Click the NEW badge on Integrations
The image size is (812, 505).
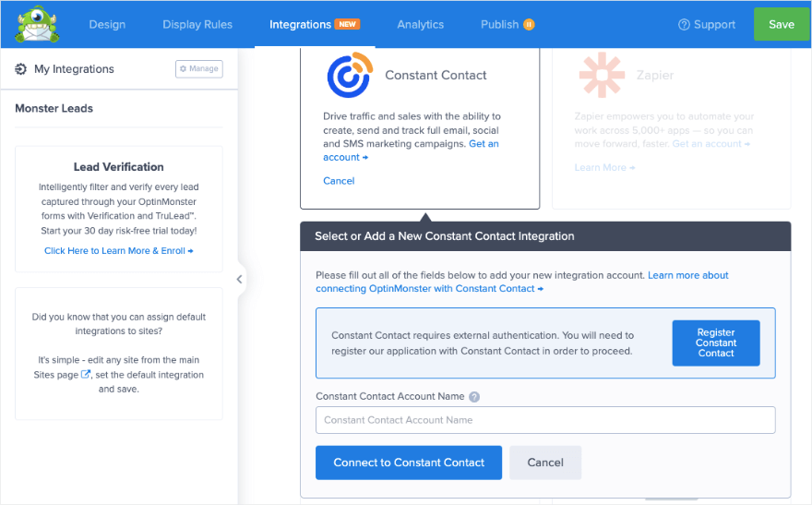pyautogui.click(x=347, y=24)
